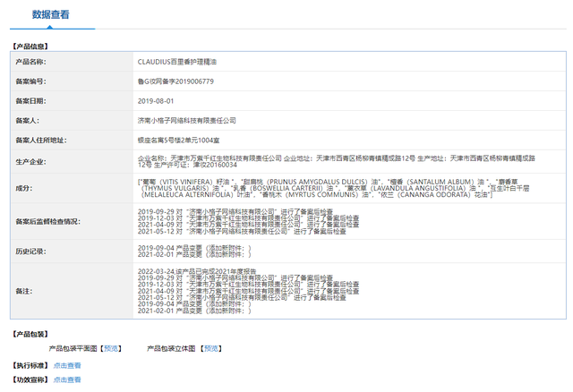Click the 产品名称 label
Viewport: 573px width, 392px height.
point(30,62)
